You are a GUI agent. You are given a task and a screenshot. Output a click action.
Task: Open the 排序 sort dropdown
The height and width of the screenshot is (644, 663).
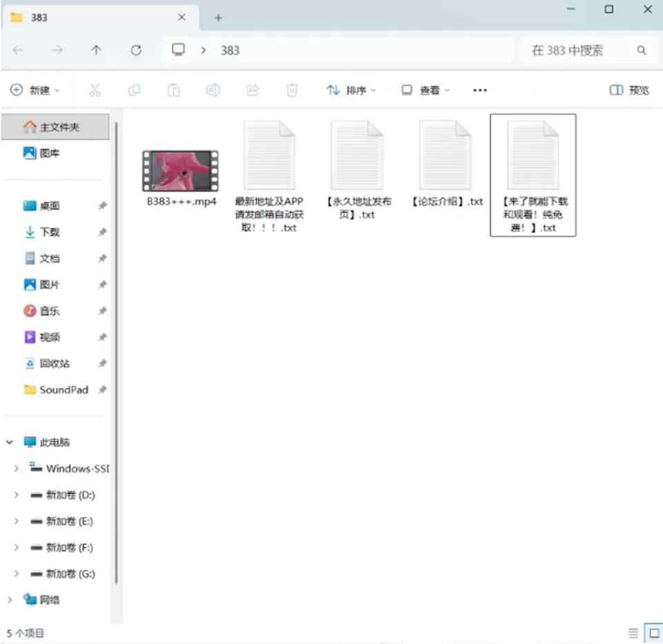351,90
